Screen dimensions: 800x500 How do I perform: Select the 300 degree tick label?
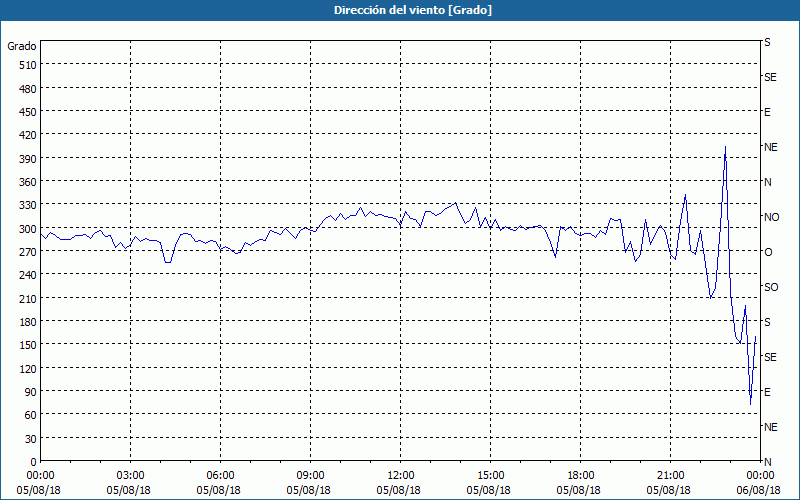[28, 229]
